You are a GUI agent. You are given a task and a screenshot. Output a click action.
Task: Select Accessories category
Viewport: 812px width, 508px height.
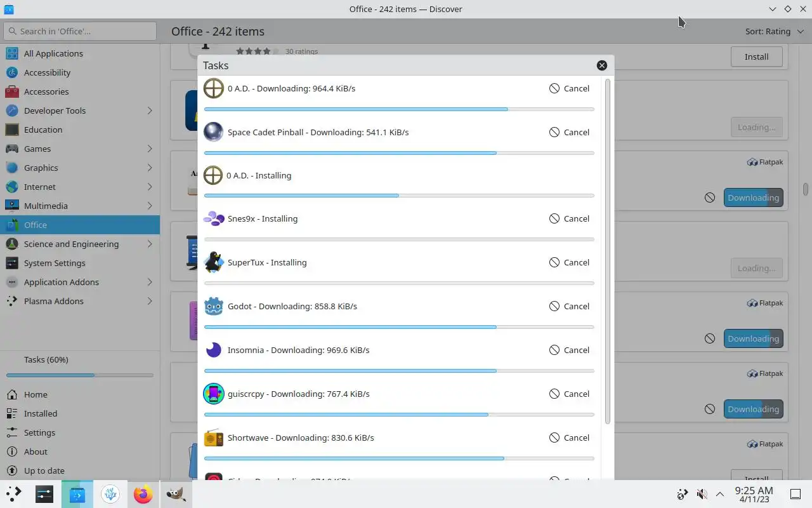[80, 91]
